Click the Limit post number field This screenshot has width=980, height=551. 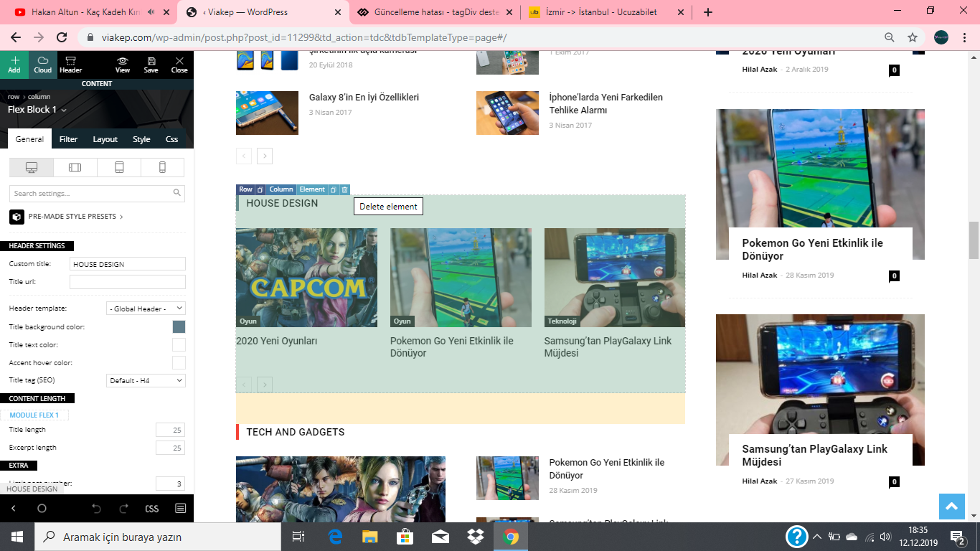coord(171,484)
